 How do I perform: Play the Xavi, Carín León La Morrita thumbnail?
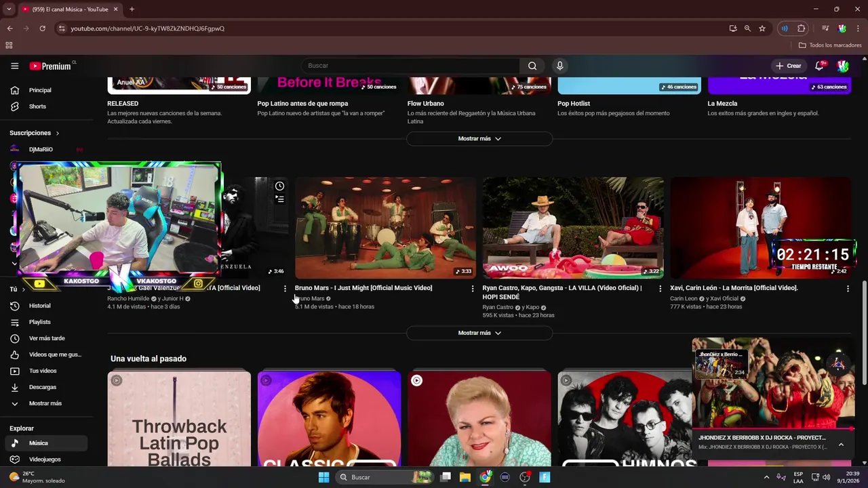pos(760,228)
